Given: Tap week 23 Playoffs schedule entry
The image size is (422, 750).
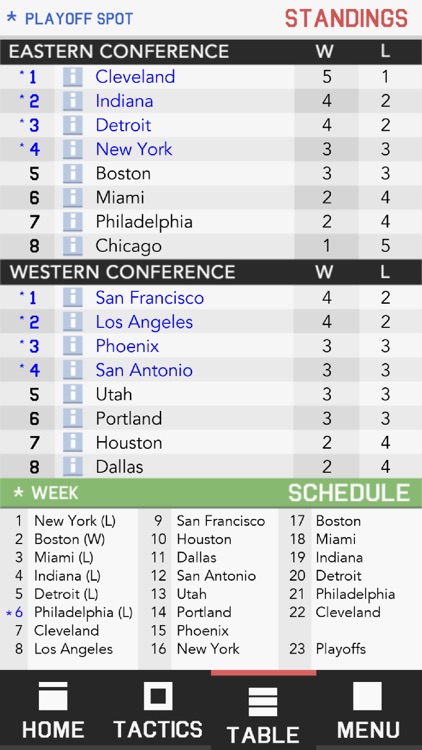Looking at the screenshot, I should [341, 649].
